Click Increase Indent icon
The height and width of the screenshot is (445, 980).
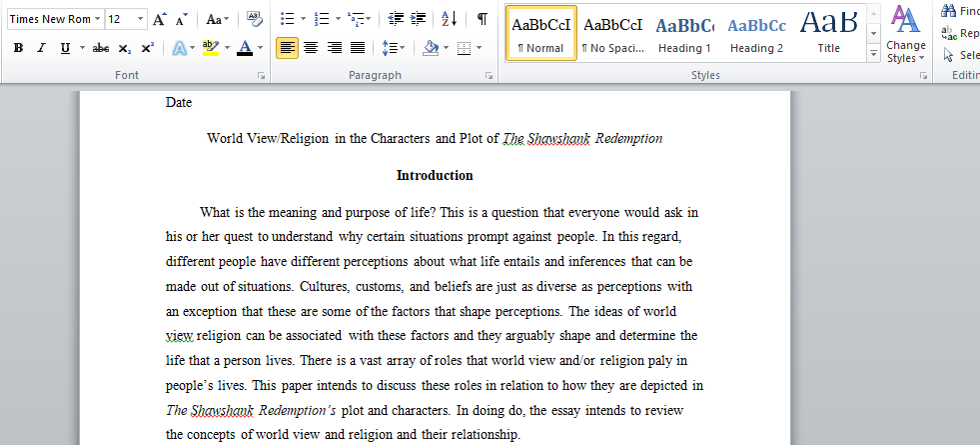418,19
